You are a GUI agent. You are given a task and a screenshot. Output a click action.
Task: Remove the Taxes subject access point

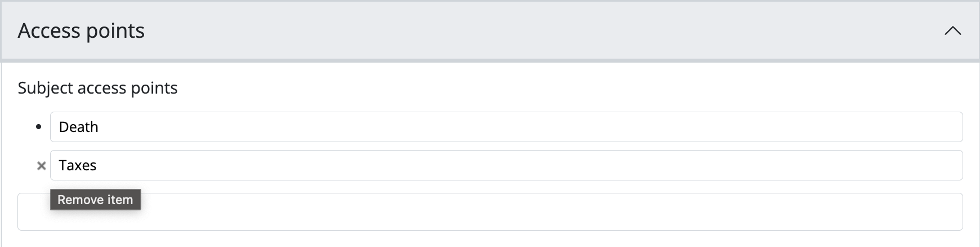(41, 166)
